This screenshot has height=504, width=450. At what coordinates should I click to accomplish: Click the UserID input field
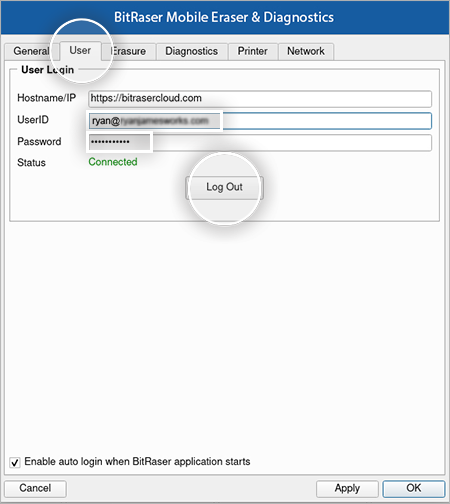point(260,121)
